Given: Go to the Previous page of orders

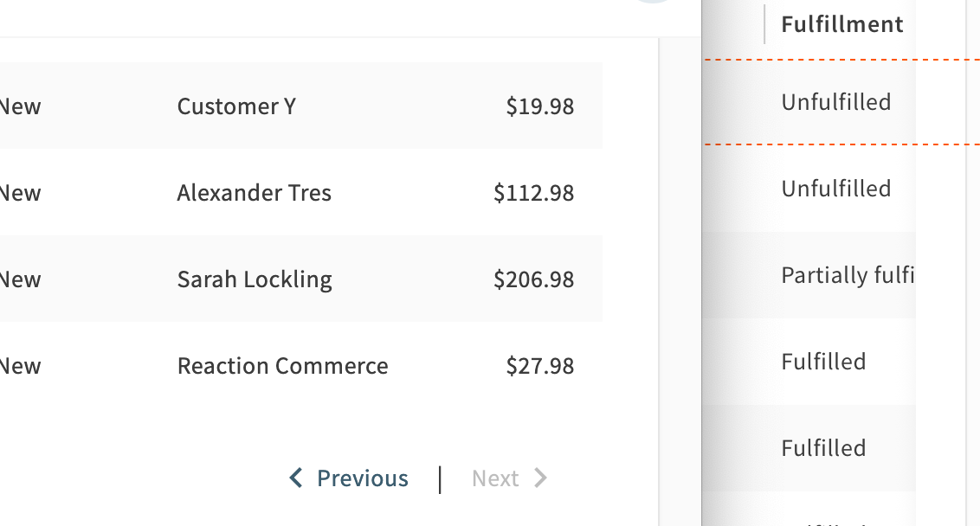Looking at the screenshot, I should click(364, 478).
